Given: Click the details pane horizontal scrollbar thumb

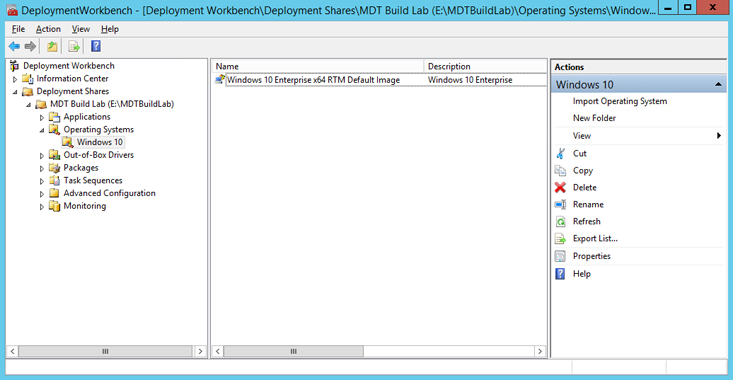Looking at the screenshot, I should (294, 351).
